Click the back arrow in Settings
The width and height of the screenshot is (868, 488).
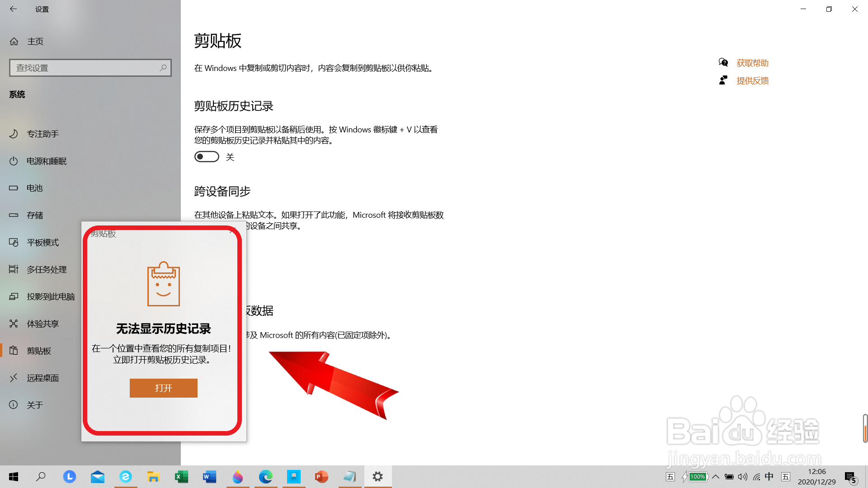click(x=14, y=9)
